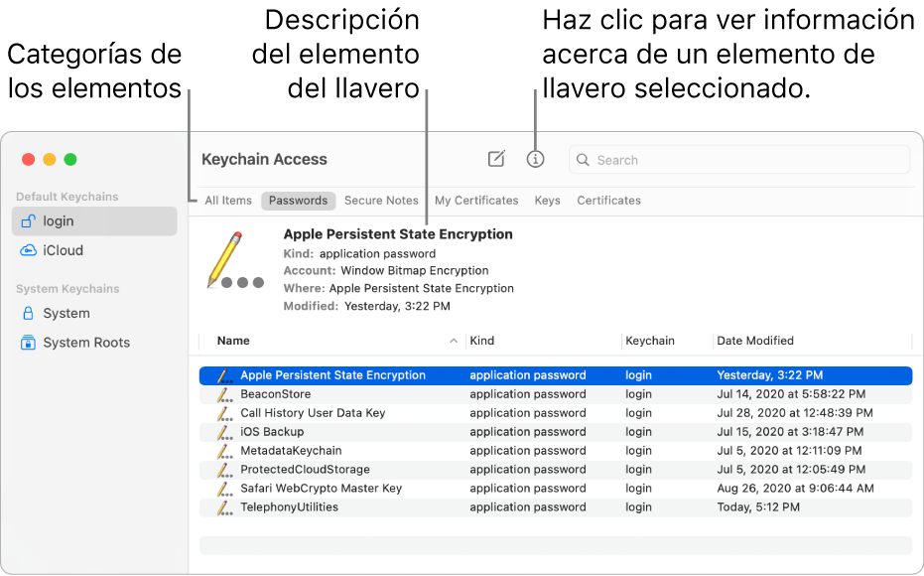Image resolution: width=924 pixels, height=576 pixels.
Task: Sort the list by Name column
Action: click(x=233, y=341)
